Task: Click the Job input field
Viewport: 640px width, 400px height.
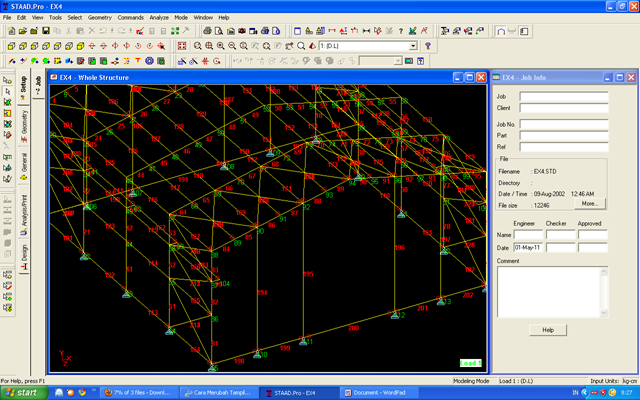Action: tap(564, 96)
